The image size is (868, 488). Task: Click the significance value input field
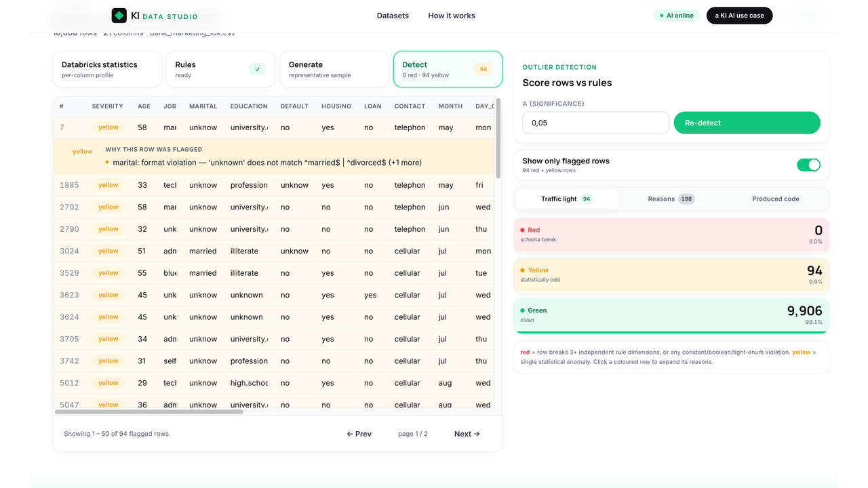(596, 123)
